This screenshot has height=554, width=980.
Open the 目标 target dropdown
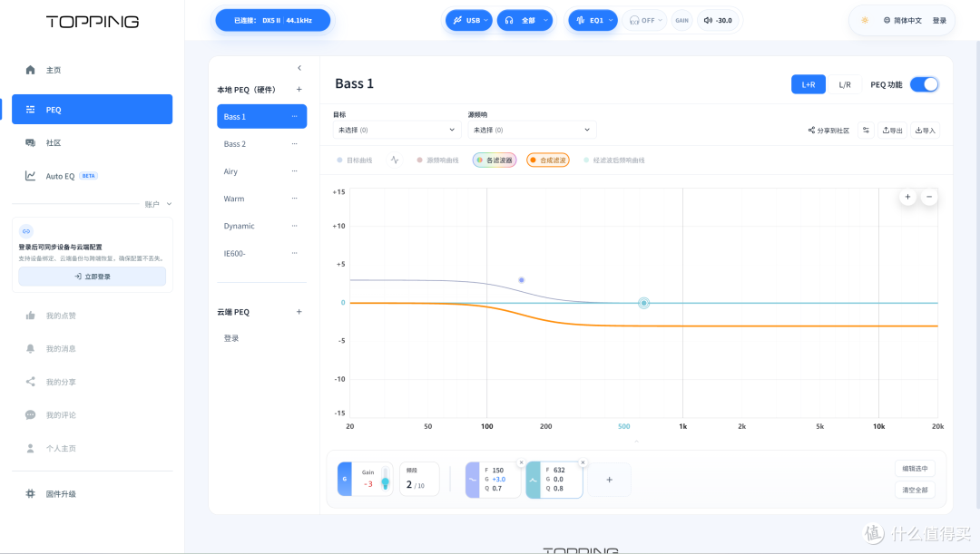coord(397,130)
